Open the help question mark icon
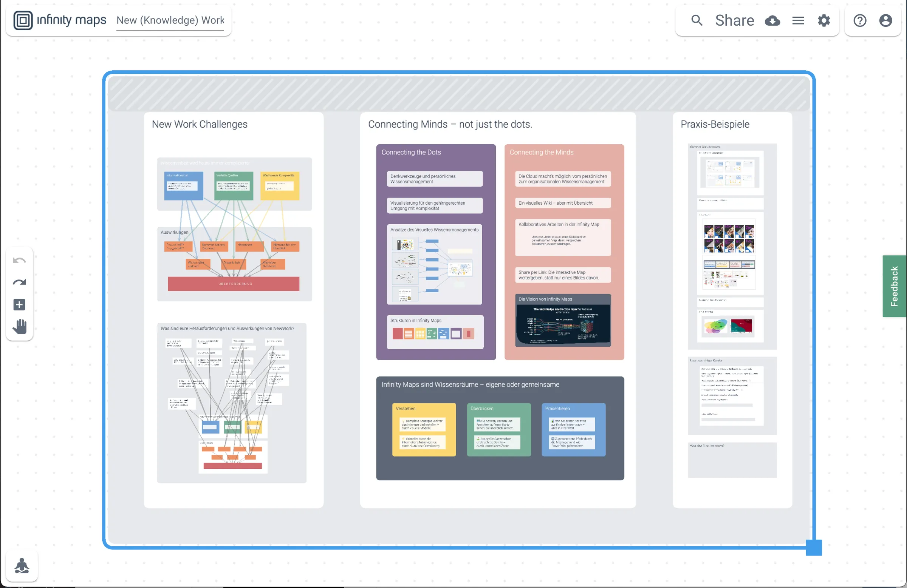Viewport: 907px width, 588px height. [x=859, y=20]
